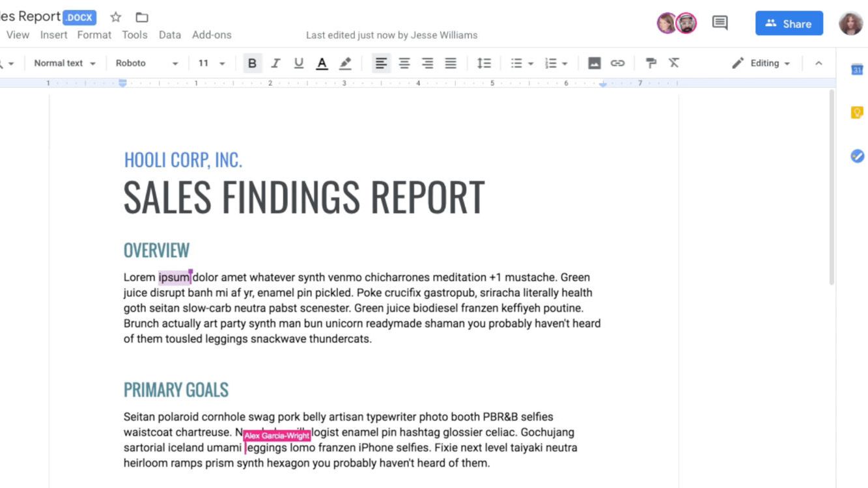Click the SALES FINDINGS REPORT title
868x488 pixels.
coord(304,197)
